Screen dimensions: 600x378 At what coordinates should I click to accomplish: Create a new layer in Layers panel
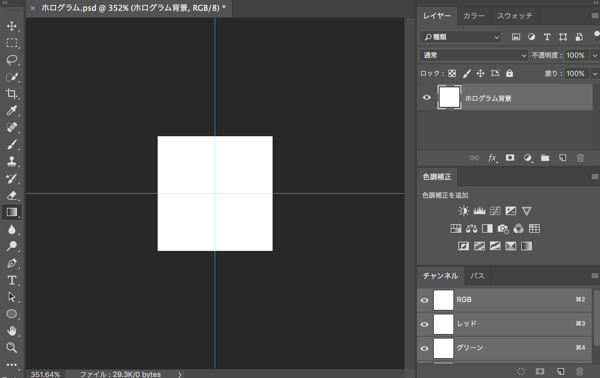(562, 158)
